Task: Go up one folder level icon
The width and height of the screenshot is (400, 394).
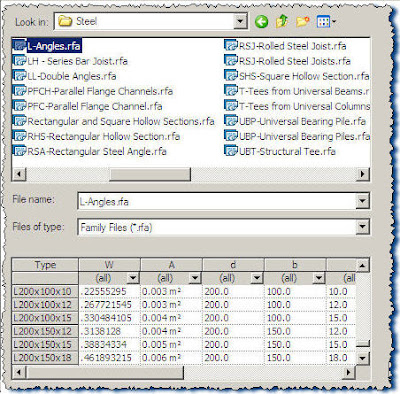Action: [x=282, y=22]
